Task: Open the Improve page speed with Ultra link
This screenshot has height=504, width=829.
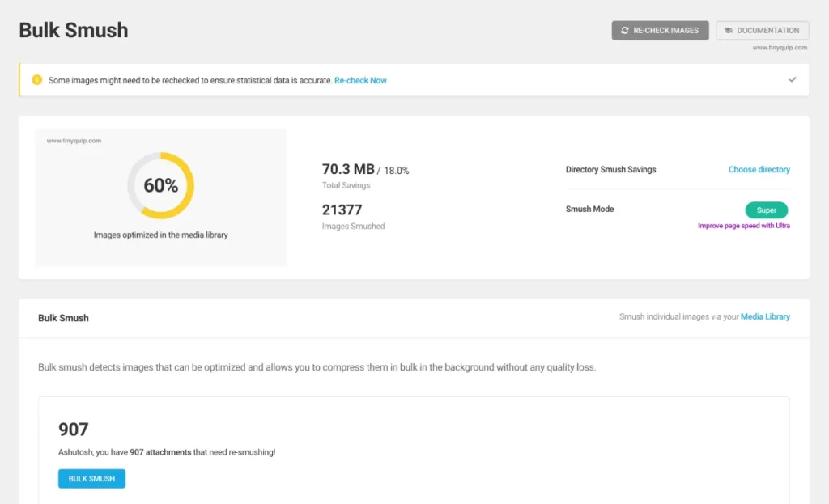Action: tap(743, 226)
